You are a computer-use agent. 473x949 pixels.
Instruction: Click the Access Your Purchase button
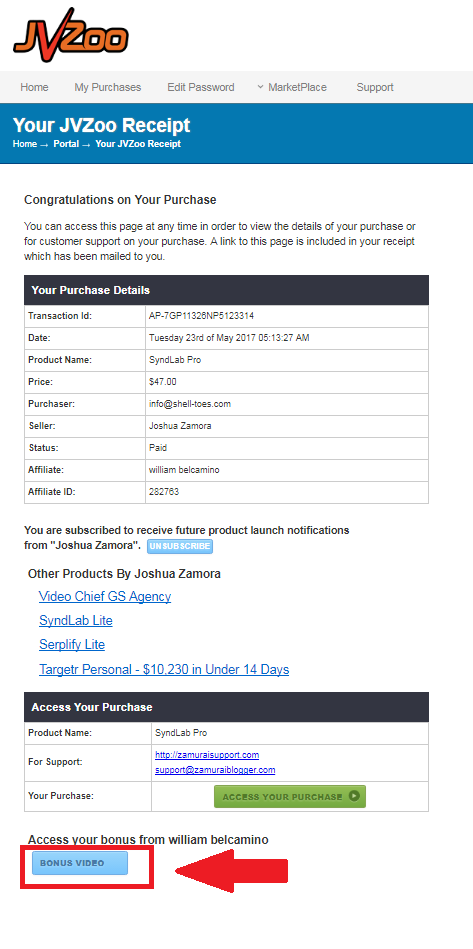(290, 796)
